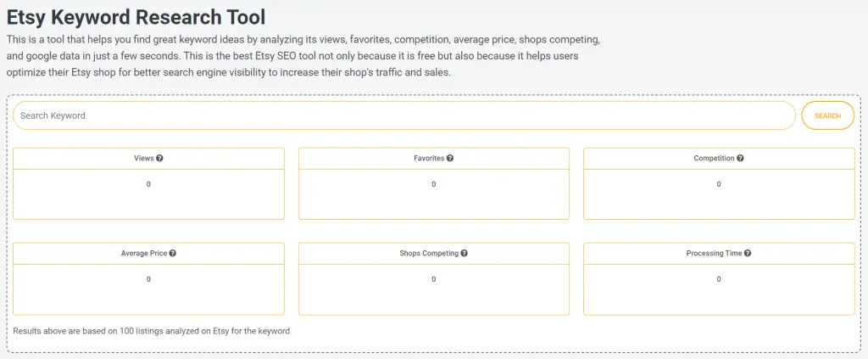Viewport: 868px width, 359px height.
Task: Click the Views value 0
Action: click(x=148, y=184)
